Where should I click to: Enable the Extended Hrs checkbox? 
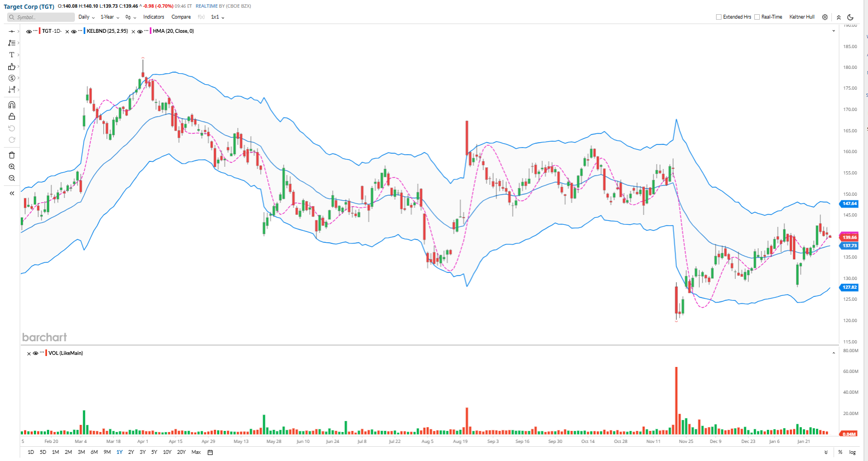(x=719, y=17)
